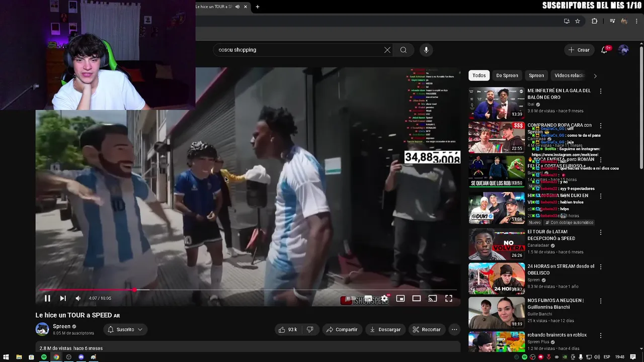
Task: Bookmark this page with the star
Action: pos(578,21)
